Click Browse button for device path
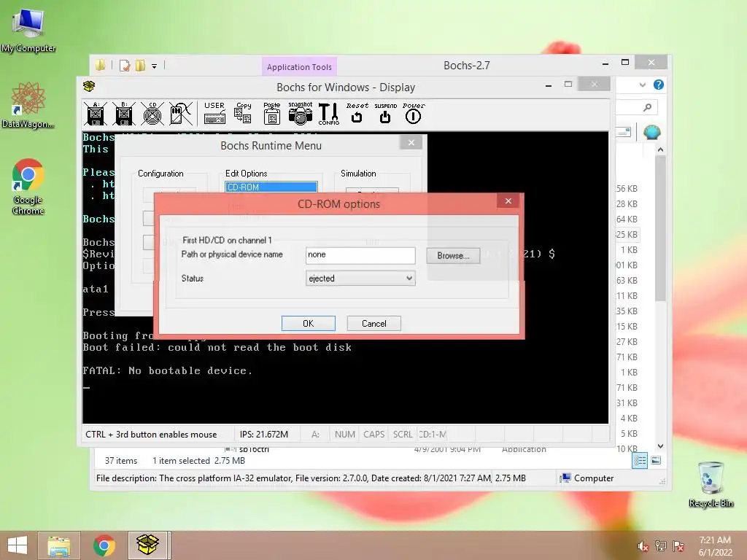 coord(453,256)
